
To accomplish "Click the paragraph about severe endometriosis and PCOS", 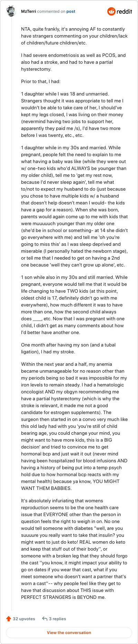I will click(73, 62).
